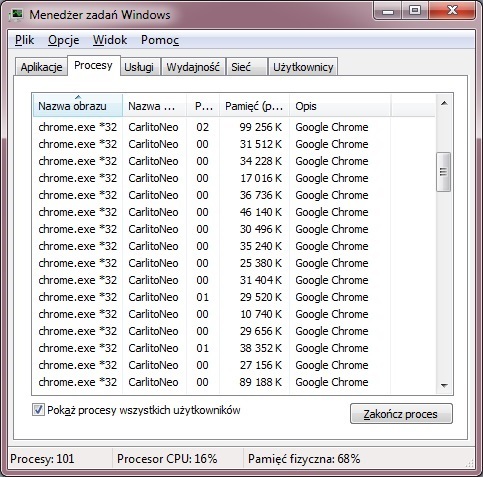Toggle Pokaż procesy wszystkich użytkowników checkbox
Screen dimensions: 483x477
tap(38, 410)
